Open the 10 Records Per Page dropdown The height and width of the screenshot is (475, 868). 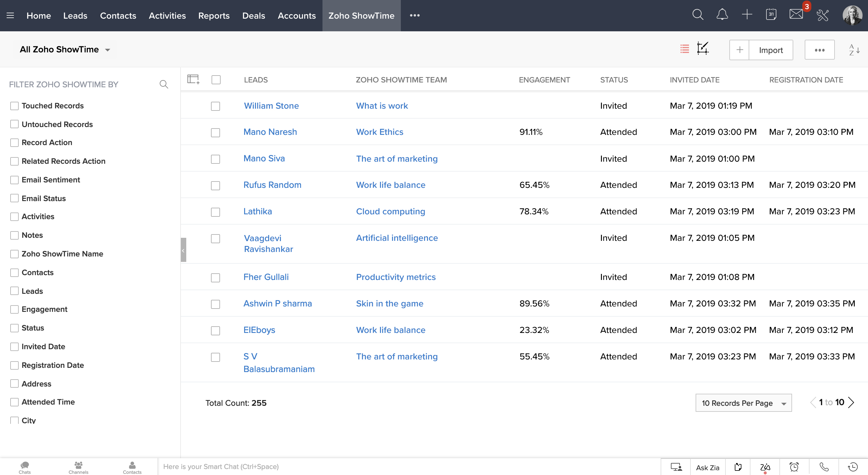click(743, 403)
